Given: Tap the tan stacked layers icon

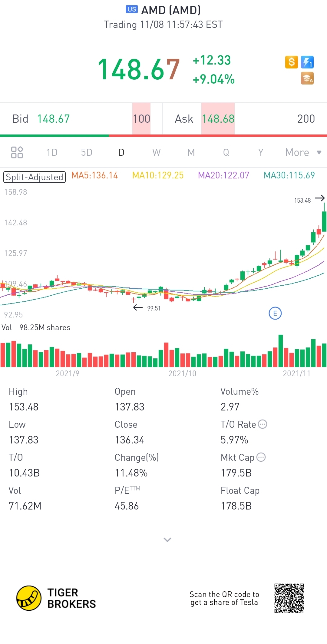Looking at the screenshot, I should click(307, 78).
